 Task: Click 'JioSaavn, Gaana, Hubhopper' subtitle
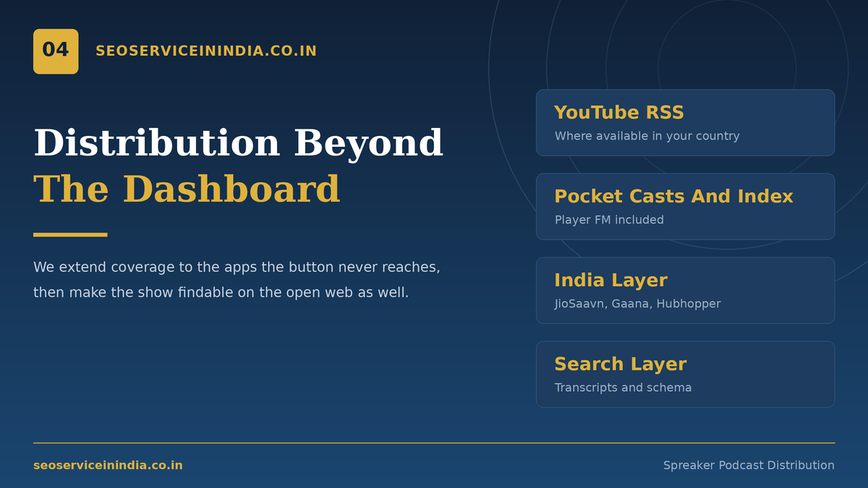637,304
